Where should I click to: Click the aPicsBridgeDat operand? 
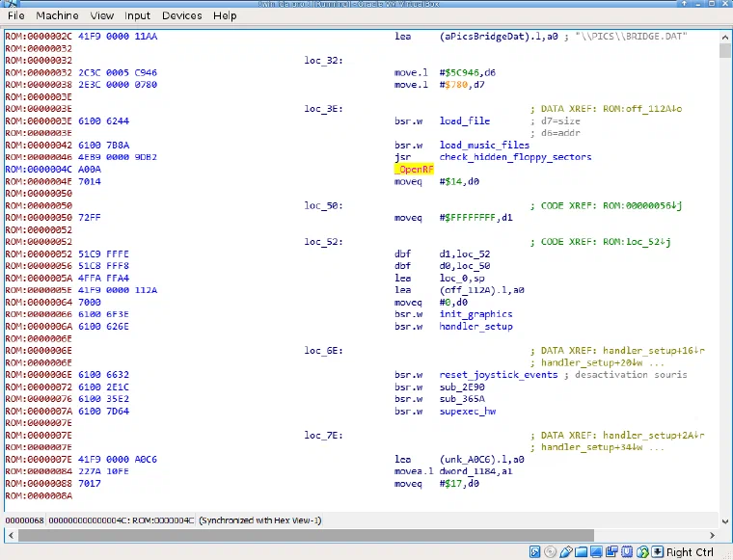[x=499, y=37]
